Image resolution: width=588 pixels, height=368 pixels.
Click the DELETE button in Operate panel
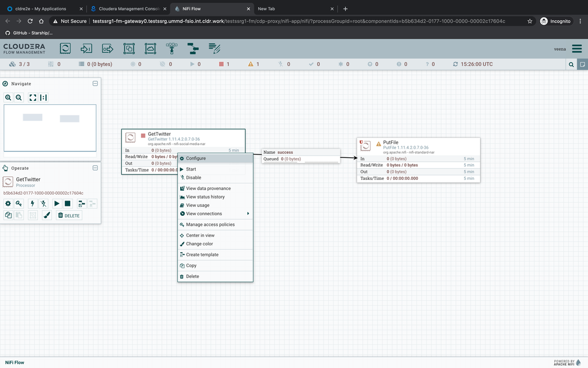click(69, 215)
